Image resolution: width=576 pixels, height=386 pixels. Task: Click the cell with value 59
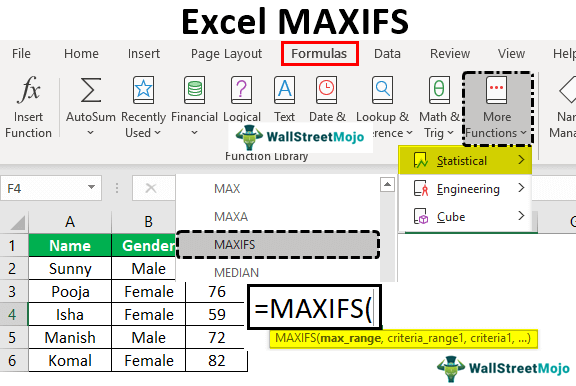point(216,315)
